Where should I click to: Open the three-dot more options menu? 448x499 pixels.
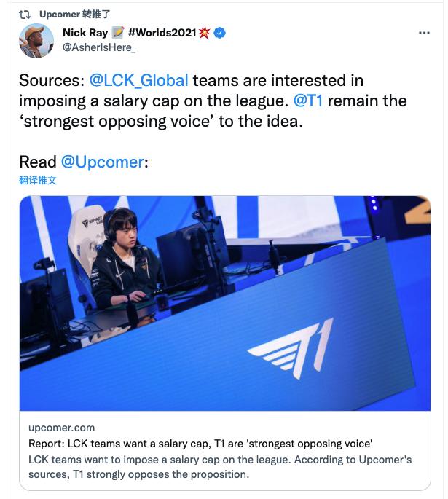(x=423, y=34)
